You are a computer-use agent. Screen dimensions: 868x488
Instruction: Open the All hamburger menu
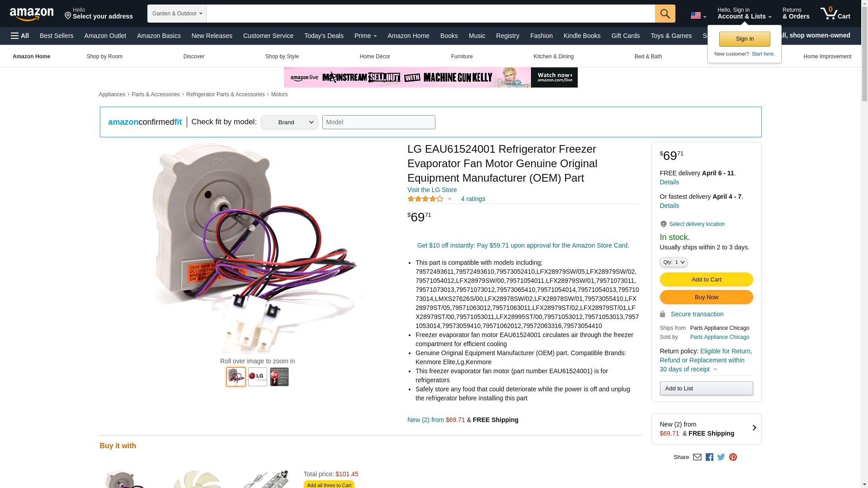20,36
